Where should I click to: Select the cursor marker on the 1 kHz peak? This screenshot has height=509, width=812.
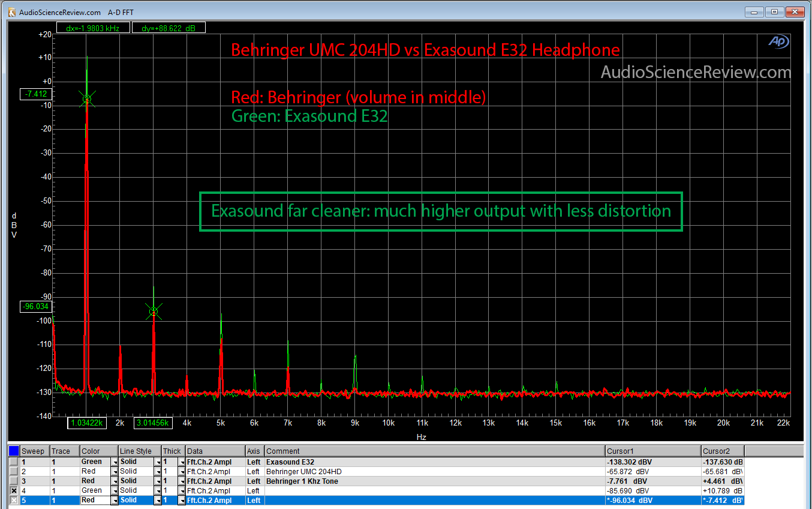click(x=87, y=98)
